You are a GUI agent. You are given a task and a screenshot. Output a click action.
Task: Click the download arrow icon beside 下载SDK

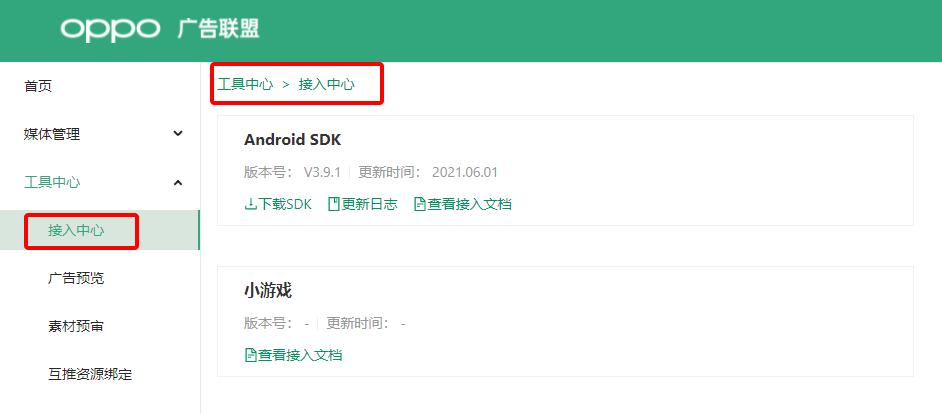click(x=250, y=204)
